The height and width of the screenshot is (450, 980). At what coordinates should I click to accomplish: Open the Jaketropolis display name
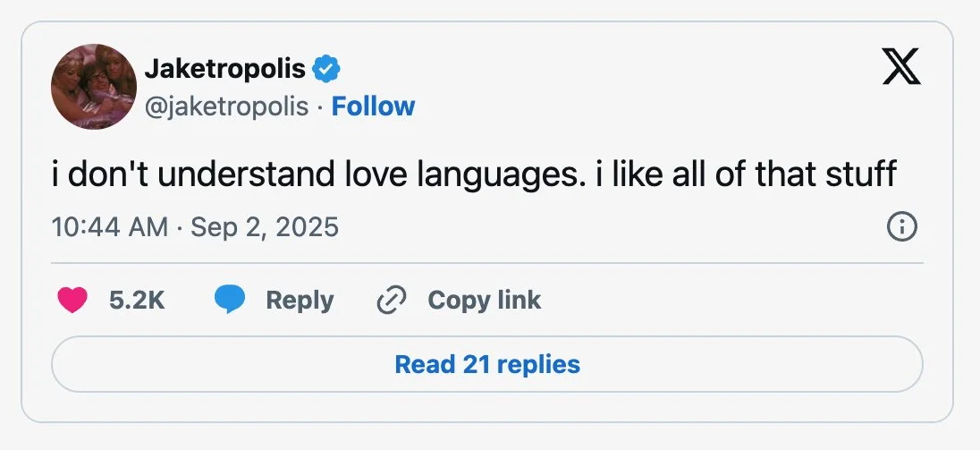click(225, 69)
